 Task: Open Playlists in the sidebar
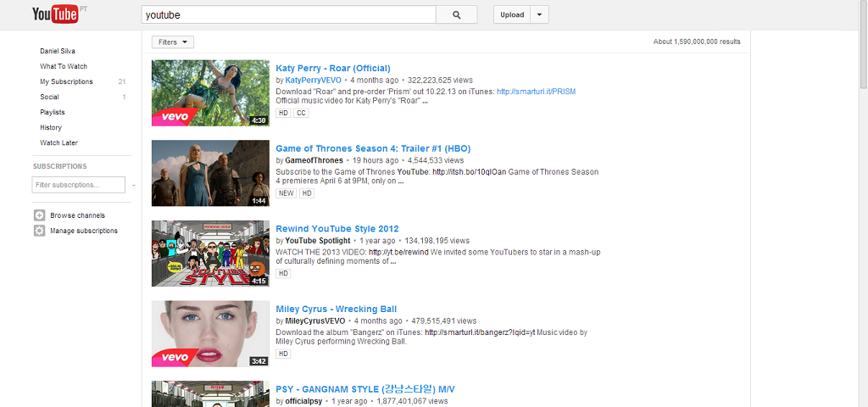coord(53,113)
